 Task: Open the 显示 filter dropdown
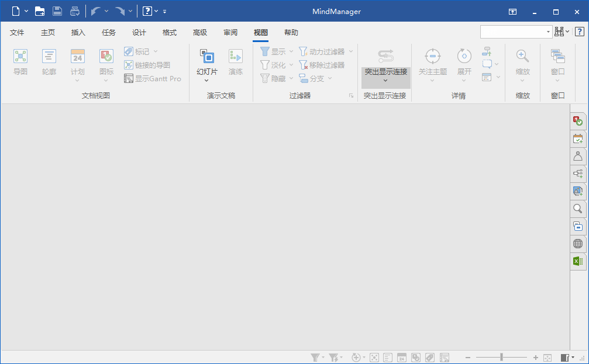[x=291, y=51]
